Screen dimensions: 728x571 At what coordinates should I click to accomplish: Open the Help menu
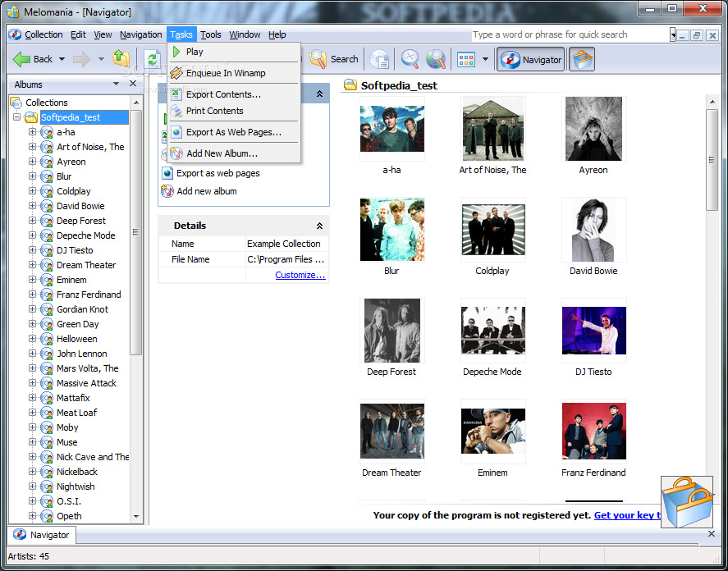[x=277, y=34]
